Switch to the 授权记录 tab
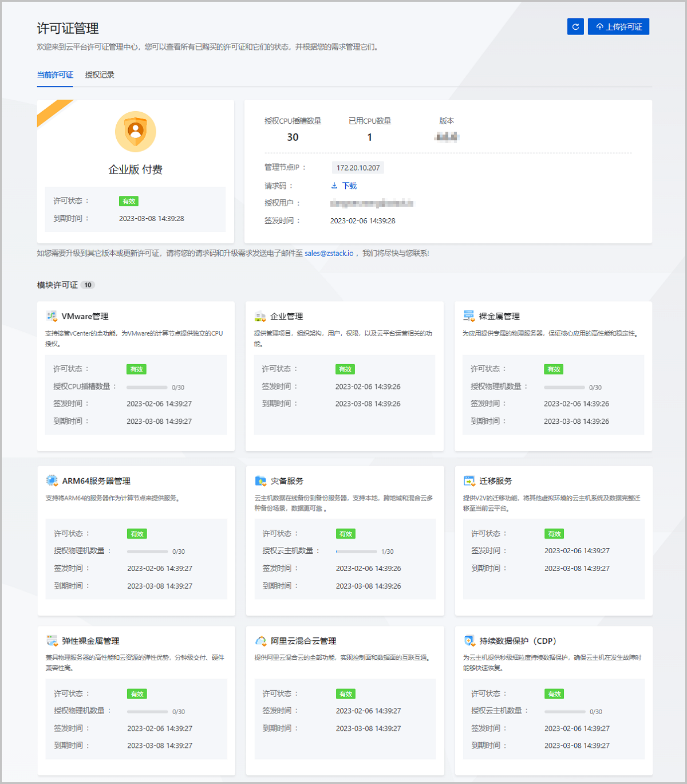687x784 pixels. [x=98, y=74]
